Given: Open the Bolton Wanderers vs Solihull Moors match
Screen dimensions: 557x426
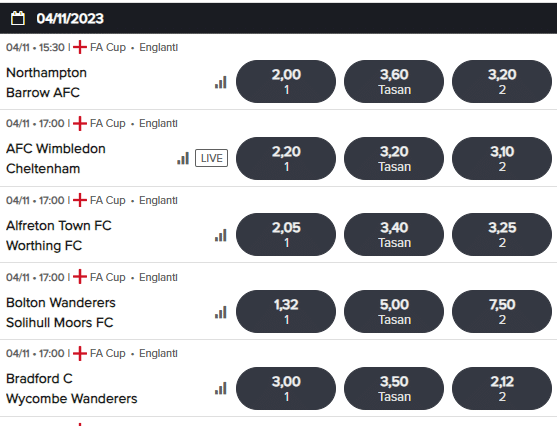Looking at the screenshot, I should [x=61, y=312].
